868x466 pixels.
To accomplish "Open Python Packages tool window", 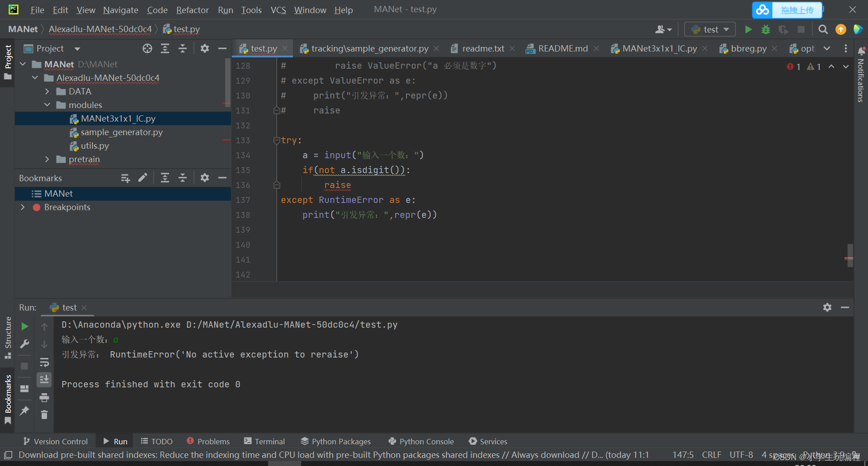I will click(336, 441).
